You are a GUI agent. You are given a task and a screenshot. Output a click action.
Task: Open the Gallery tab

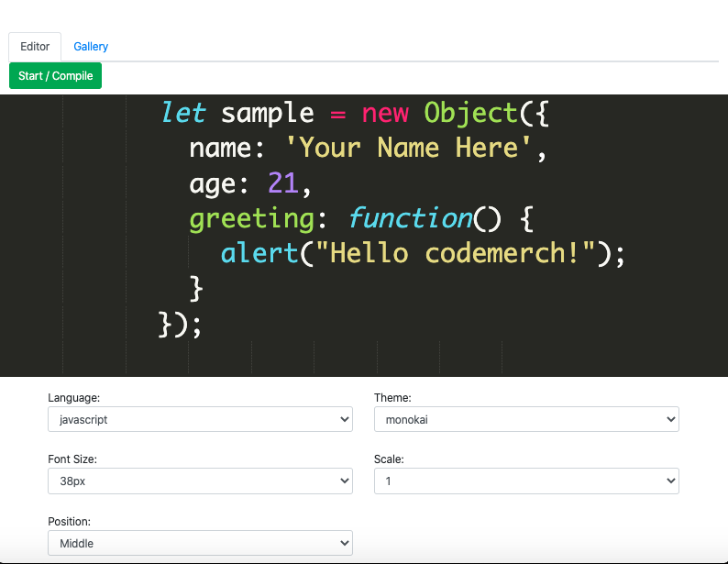[x=91, y=47]
